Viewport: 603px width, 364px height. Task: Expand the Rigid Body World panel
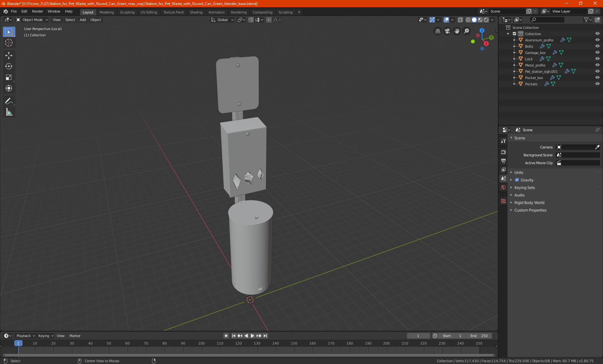529,203
